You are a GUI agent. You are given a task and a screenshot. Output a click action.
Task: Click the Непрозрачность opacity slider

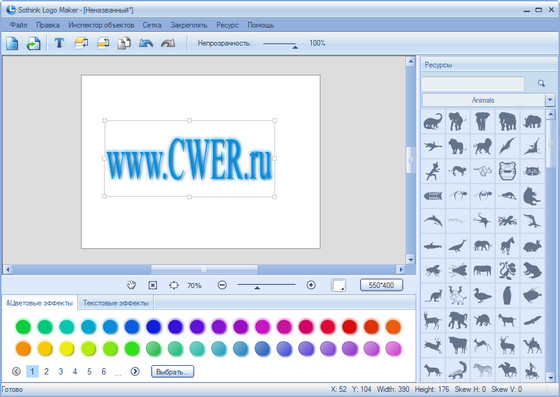click(280, 44)
